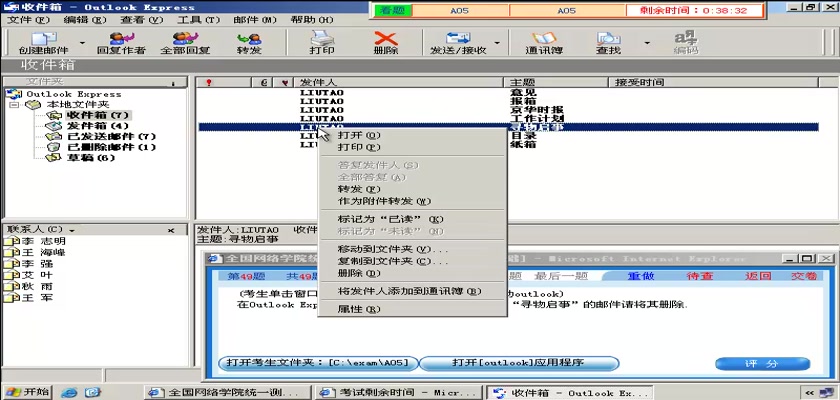Select the 已发送邮件 (7) folder
This screenshot has width=840, height=400.
(x=111, y=137)
